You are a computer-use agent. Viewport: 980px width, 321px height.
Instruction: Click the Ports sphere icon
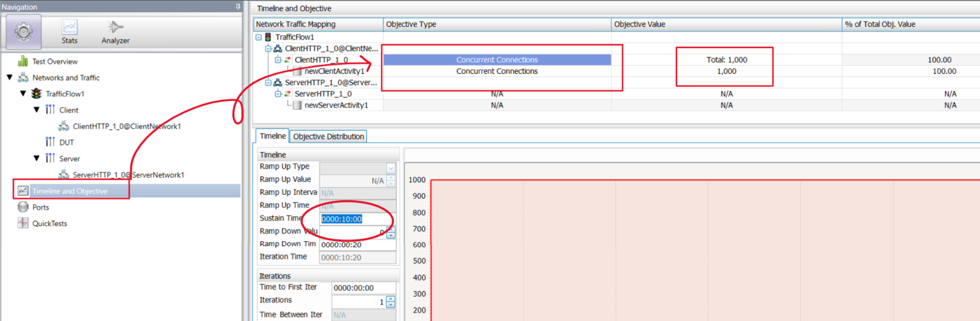click(x=23, y=207)
